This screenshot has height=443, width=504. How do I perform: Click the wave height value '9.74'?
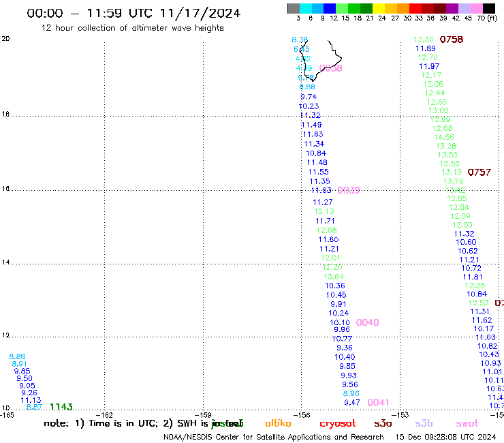tap(309, 97)
